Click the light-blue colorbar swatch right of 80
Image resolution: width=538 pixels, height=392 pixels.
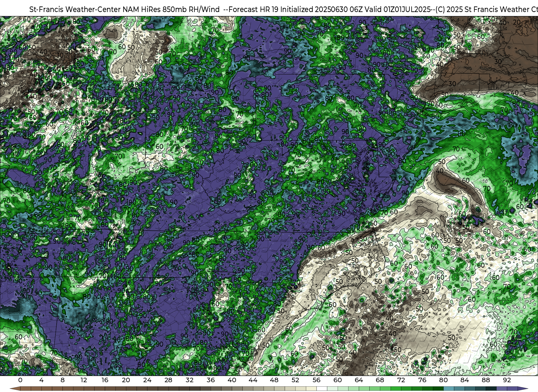click(x=449, y=389)
